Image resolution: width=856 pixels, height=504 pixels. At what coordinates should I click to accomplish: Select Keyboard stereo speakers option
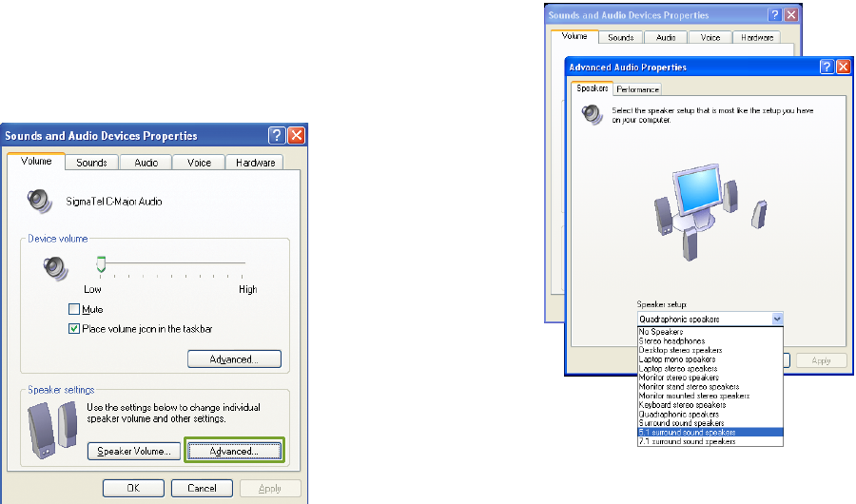(x=710, y=404)
